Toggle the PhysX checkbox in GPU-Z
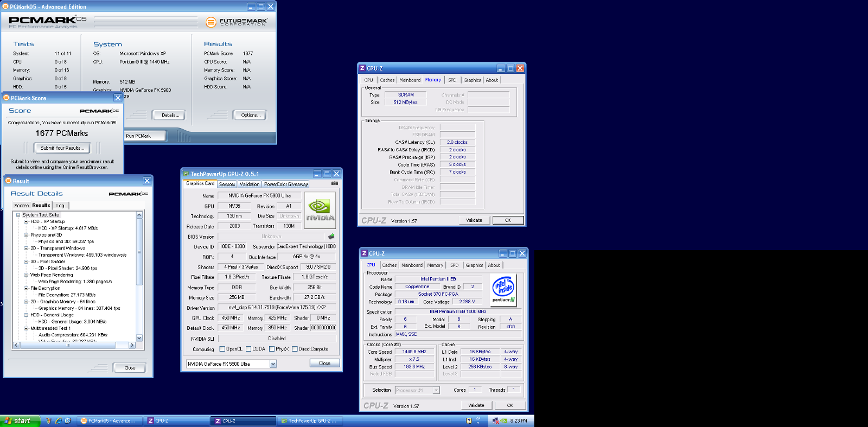Image resolution: width=868 pixels, height=427 pixels. [x=272, y=349]
